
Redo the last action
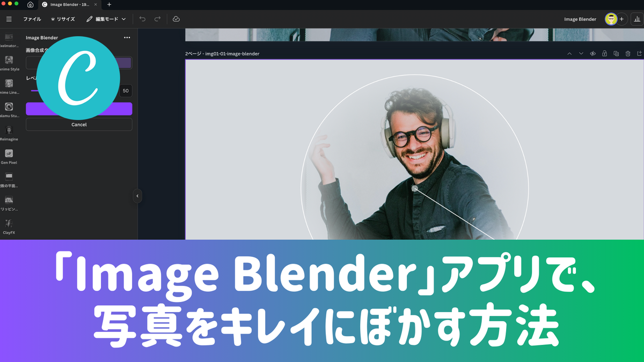point(157,19)
